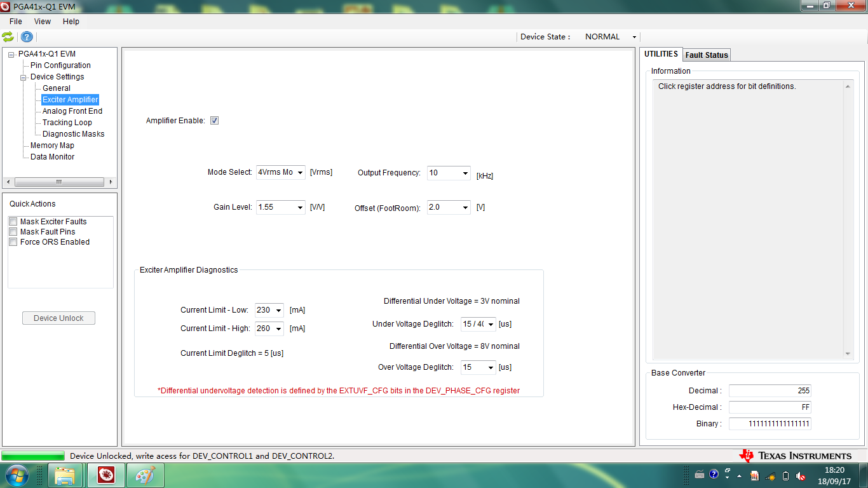Click the network signal tray icon
Viewport: 868px width, 488px height.
(770, 475)
